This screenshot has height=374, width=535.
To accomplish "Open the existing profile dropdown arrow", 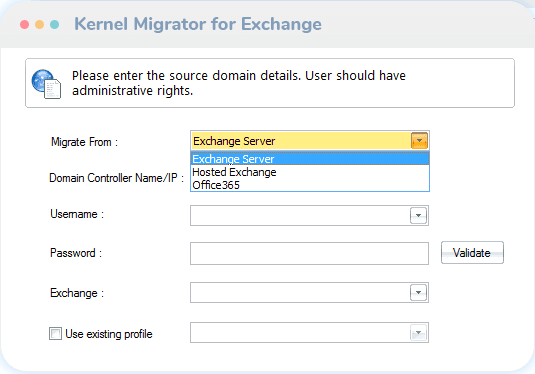I will [418, 332].
